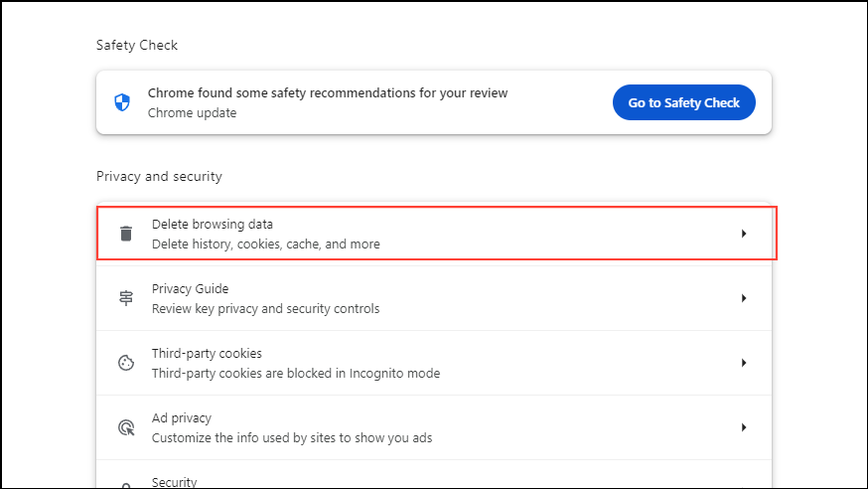868x489 pixels.
Task: Click the safety recommendations message text
Action: pyautogui.click(x=328, y=93)
